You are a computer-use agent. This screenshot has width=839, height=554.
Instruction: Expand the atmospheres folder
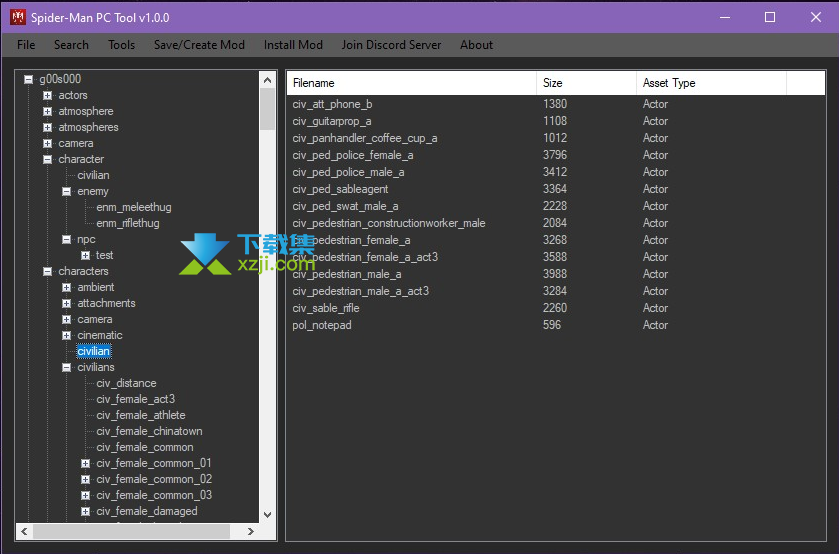(47, 127)
